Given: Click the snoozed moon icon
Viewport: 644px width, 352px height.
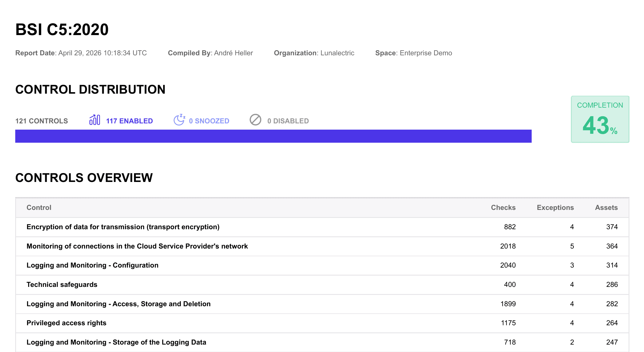Looking at the screenshot, I should (x=179, y=120).
